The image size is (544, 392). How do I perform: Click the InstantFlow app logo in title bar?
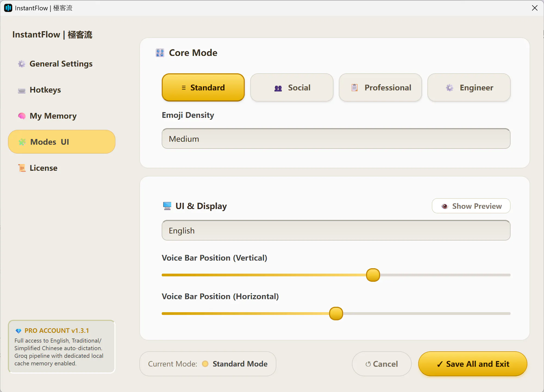8,8
